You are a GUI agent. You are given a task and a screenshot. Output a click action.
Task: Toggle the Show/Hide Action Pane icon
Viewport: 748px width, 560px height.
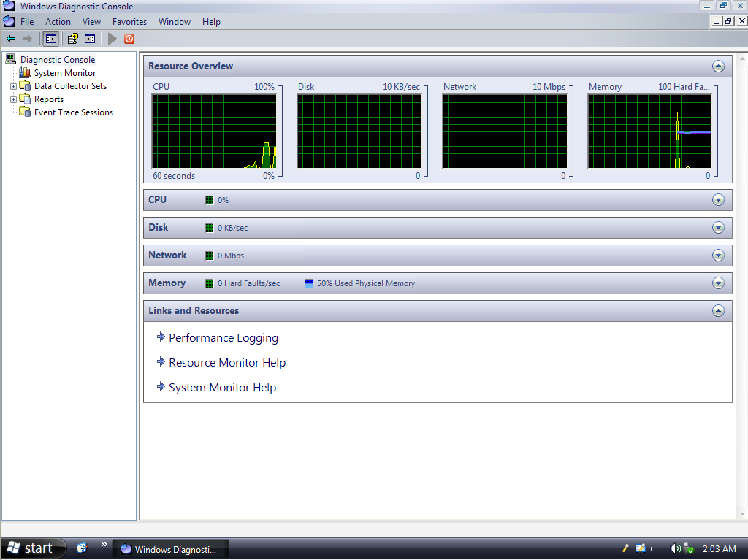90,39
